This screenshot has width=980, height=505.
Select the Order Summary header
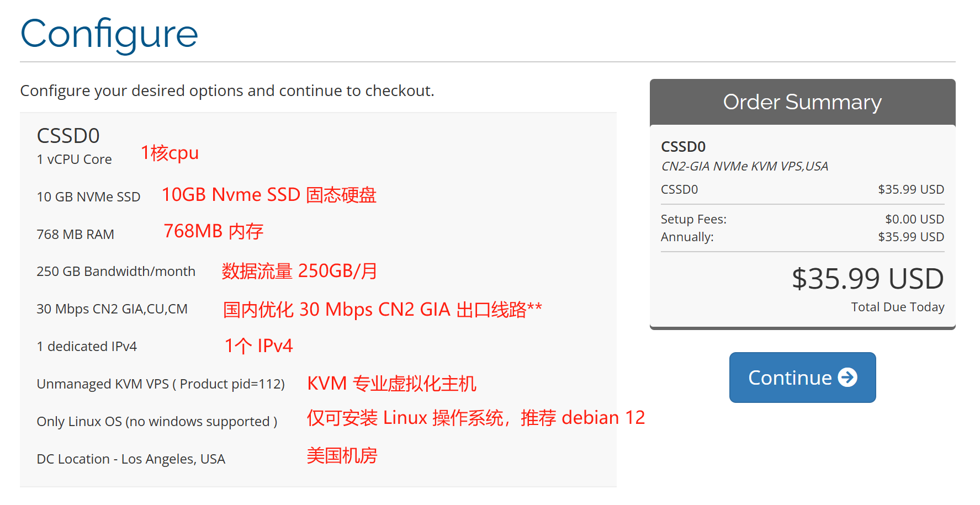coord(802,102)
